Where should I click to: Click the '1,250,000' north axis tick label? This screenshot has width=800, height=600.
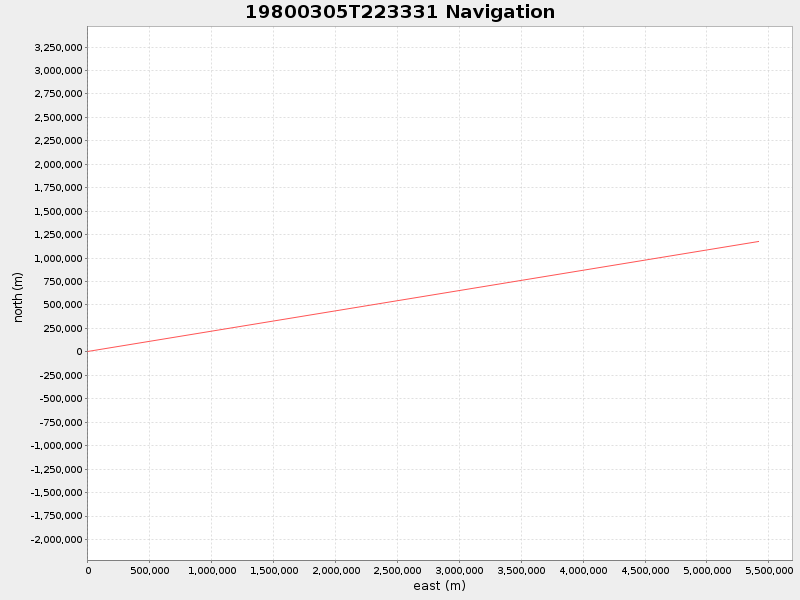(x=58, y=235)
